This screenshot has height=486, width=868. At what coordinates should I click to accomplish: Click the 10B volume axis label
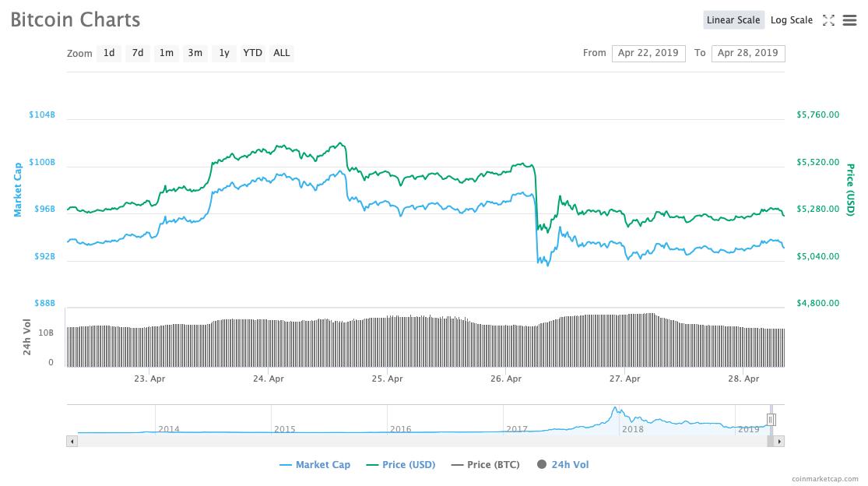coord(46,333)
